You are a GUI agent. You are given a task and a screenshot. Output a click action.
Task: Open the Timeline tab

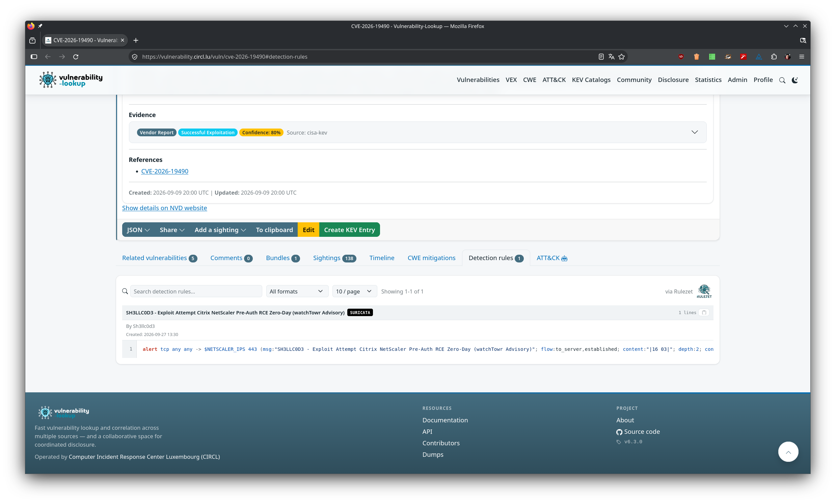(x=382, y=258)
